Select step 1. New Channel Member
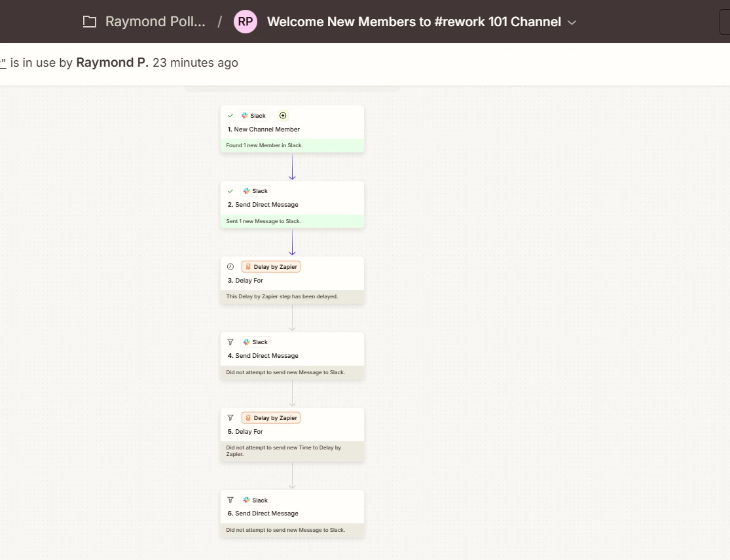Screen dimensions: 730x560 [x=263, y=130]
